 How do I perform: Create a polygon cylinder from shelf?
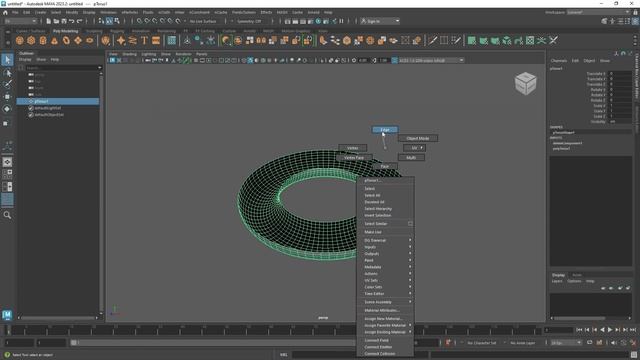[43, 40]
